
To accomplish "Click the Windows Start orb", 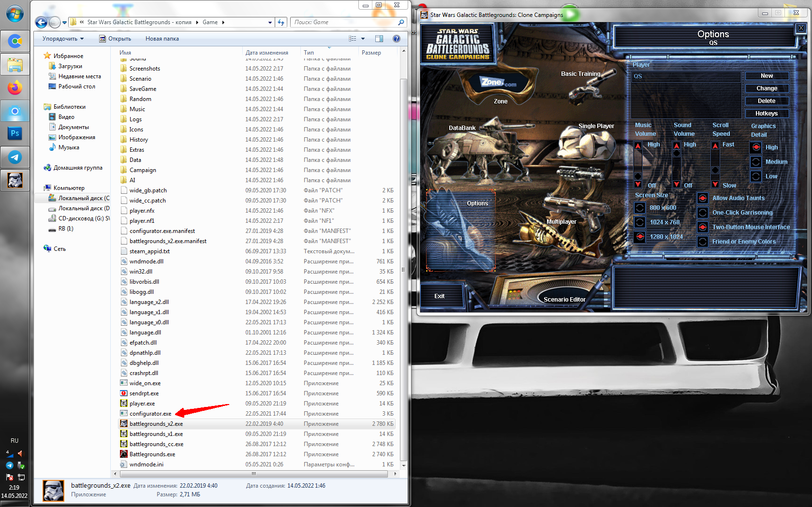I will (15, 14).
